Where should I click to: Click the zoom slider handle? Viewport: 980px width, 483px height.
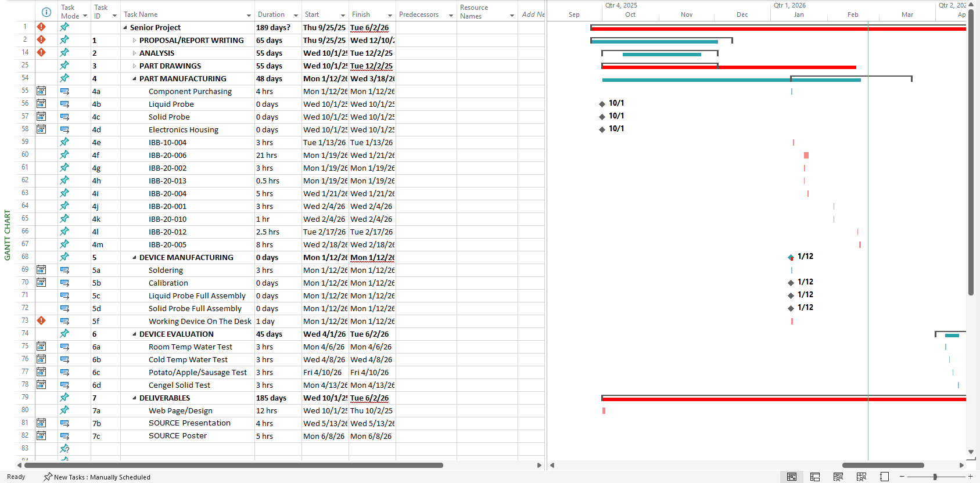(x=935, y=477)
